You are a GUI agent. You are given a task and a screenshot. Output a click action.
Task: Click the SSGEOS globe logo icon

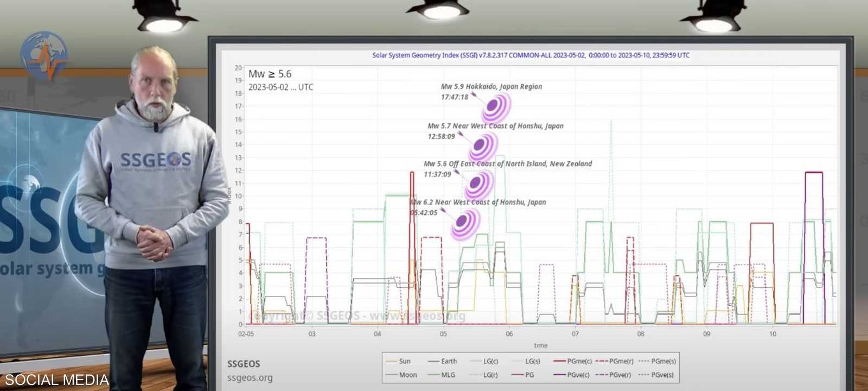tap(44, 55)
